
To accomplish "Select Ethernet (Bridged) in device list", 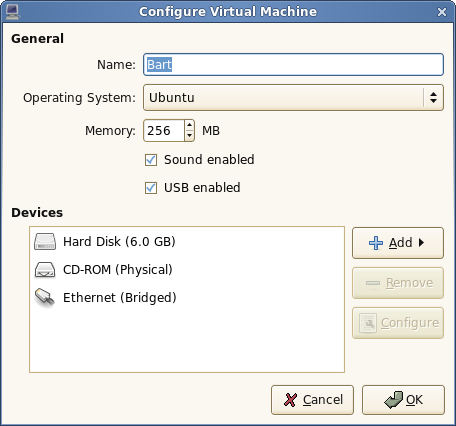I will point(187,297).
